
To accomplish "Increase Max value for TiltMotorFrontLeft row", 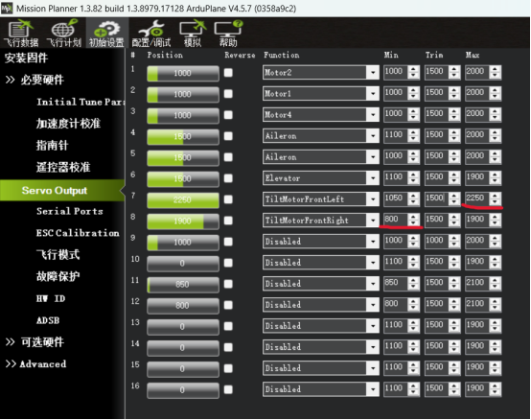I will click(x=496, y=196).
